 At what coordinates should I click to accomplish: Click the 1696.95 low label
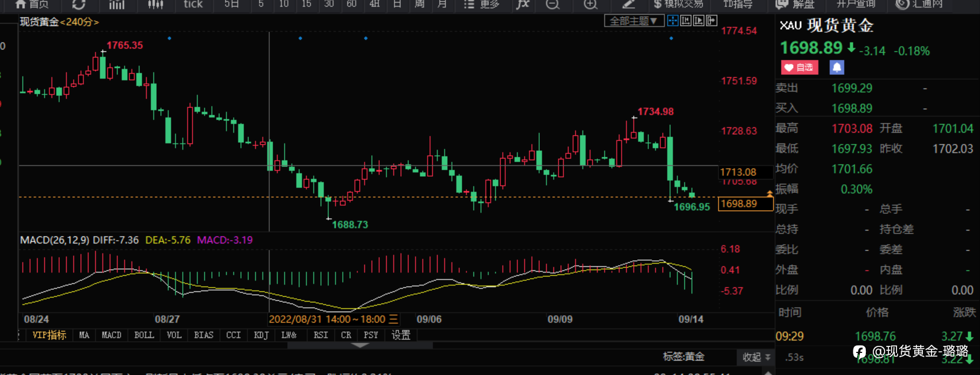[x=692, y=207]
